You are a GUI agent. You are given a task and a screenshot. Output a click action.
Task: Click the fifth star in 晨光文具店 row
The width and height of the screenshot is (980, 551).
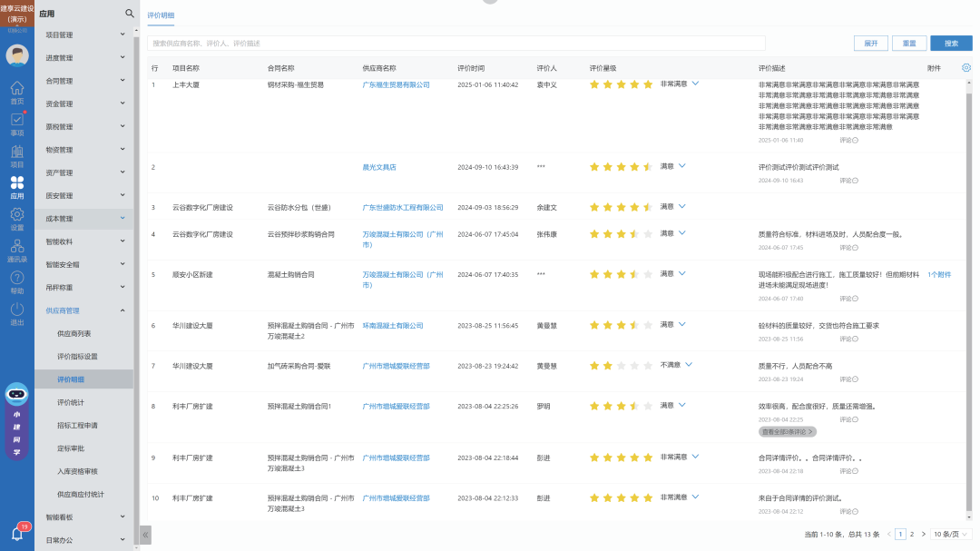pos(648,167)
